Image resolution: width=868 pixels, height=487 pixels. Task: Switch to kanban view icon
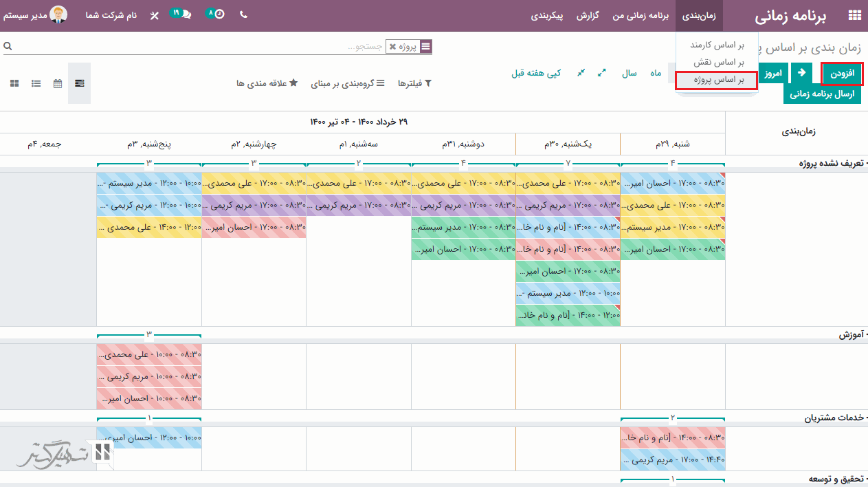(x=14, y=83)
